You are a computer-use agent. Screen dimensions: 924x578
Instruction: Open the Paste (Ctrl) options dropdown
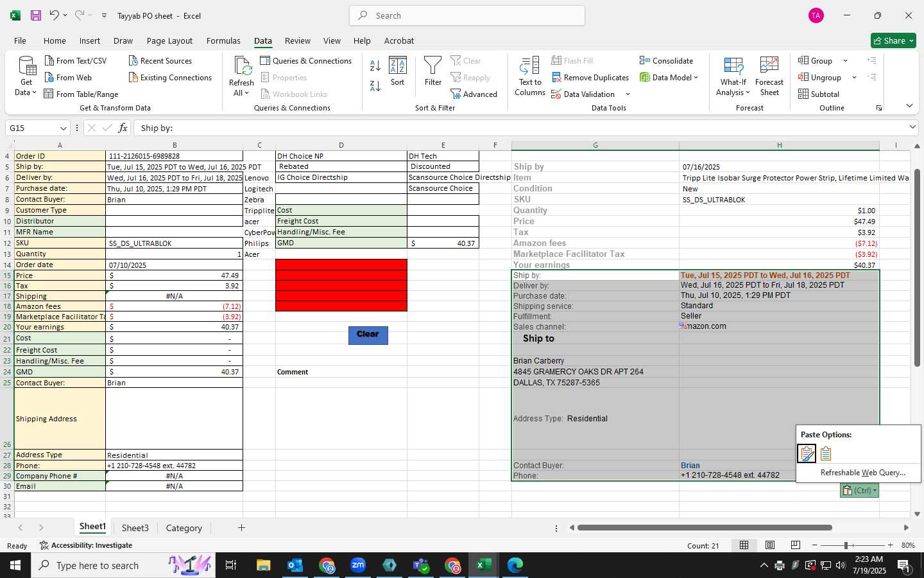tap(859, 491)
